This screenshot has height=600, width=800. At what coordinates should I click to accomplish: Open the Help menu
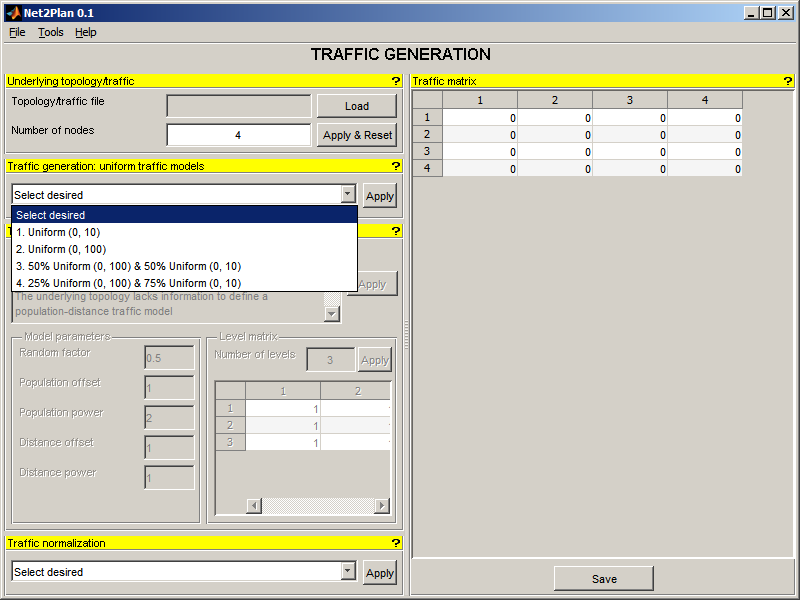click(x=86, y=32)
